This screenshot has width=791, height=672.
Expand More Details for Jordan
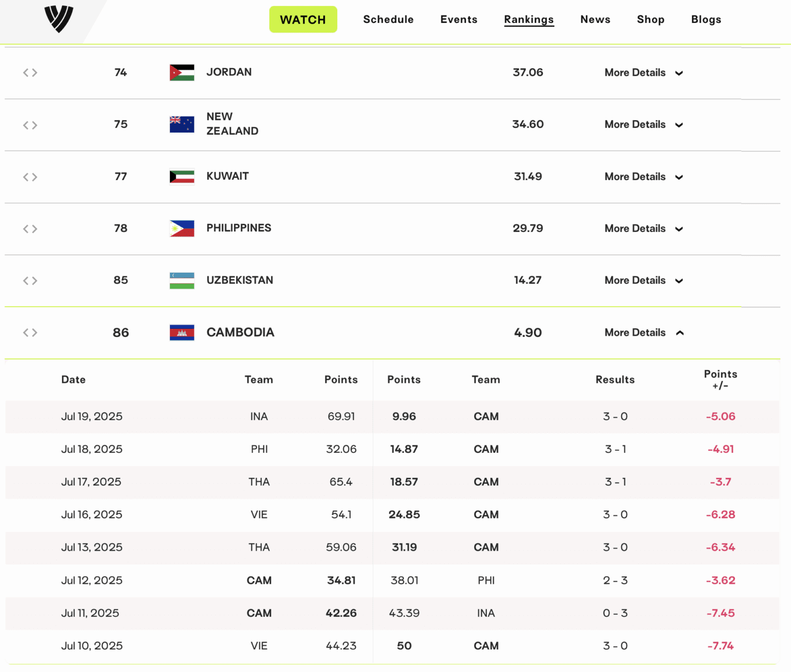pos(643,73)
